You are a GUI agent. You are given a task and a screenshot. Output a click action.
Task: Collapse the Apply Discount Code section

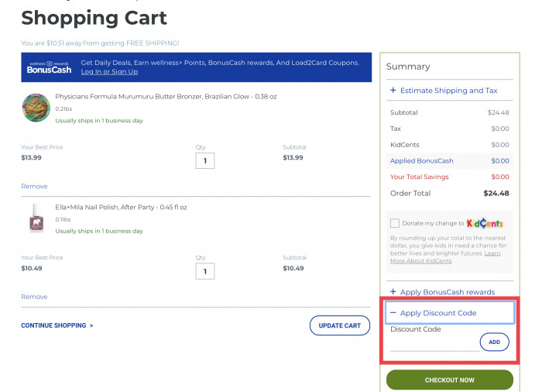point(450,313)
